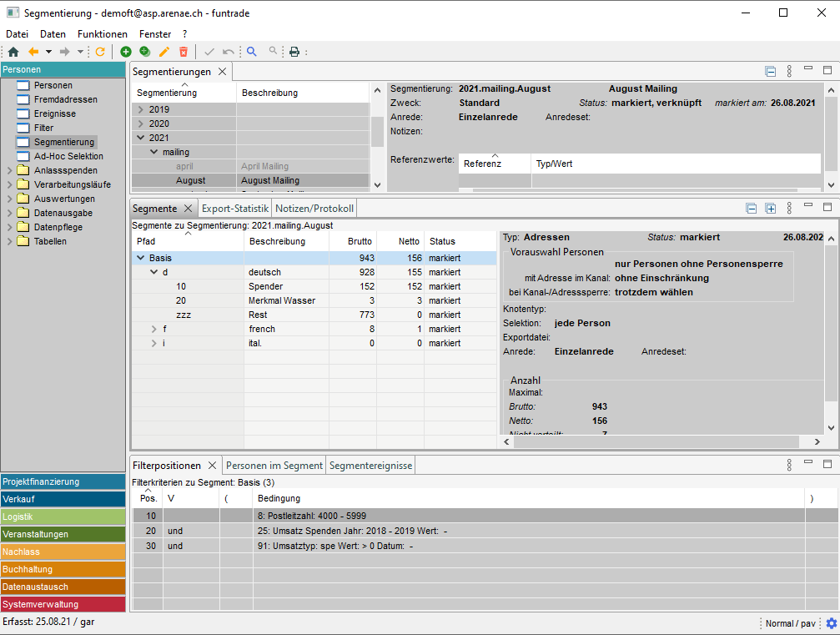The height and width of the screenshot is (635, 840).
Task: Open settings gear in the status bar
Action: [x=831, y=623]
